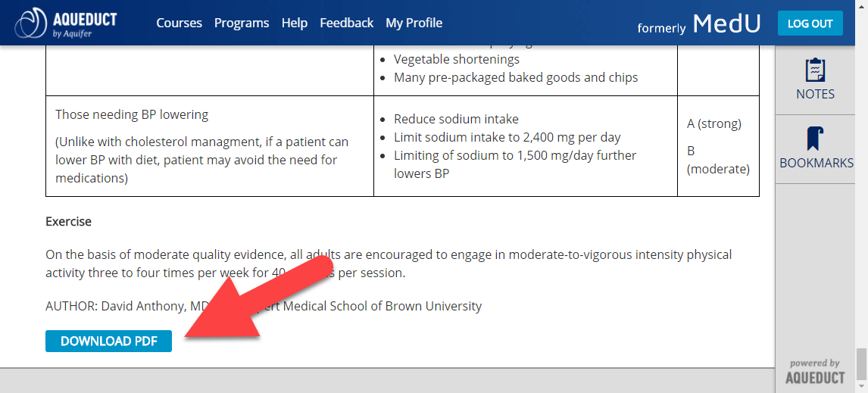Select Feedback in the top navigation
Screen dimensions: 868x393
coord(347,23)
